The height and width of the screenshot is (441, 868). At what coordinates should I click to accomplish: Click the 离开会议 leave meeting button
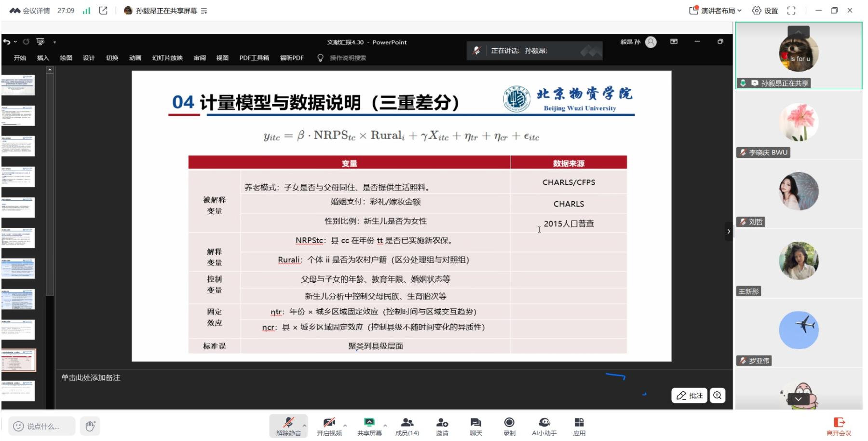click(839, 426)
